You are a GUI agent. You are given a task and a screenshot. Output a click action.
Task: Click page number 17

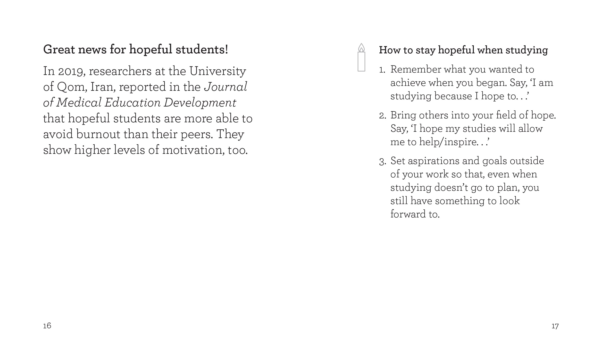click(x=555, y=326)
